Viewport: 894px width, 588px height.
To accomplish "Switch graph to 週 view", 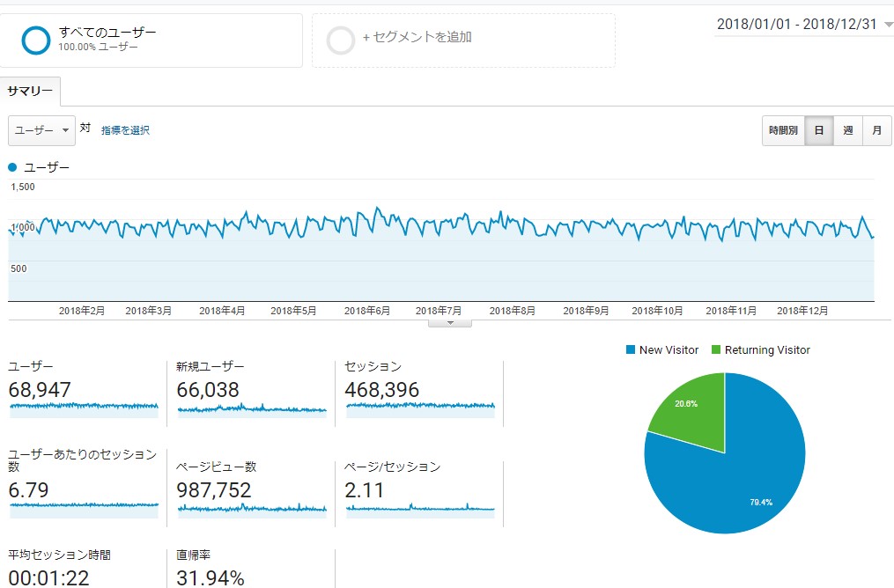I will [848, 130].
